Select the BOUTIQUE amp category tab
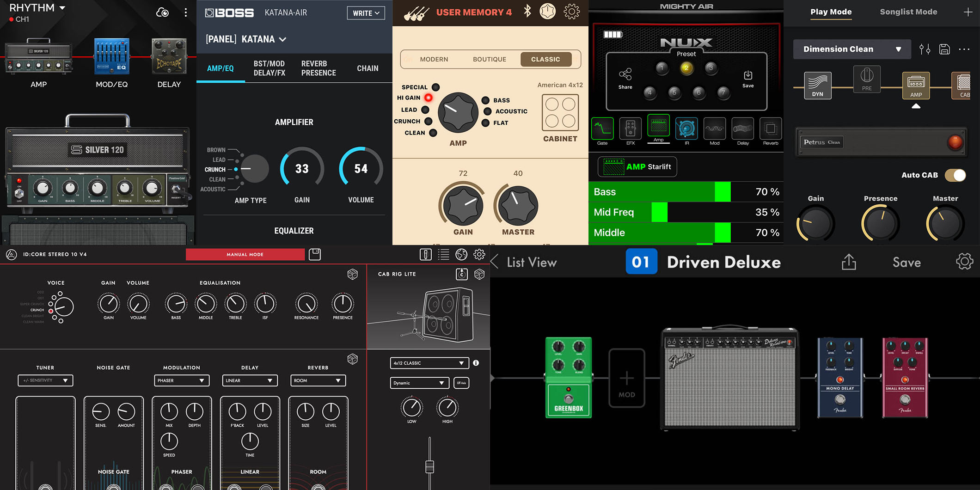Viewport: 980px width, 490px height. coord(490,59)
